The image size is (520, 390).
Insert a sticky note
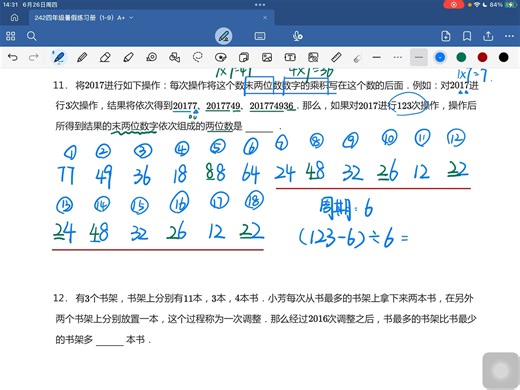(x=244, y=57)
